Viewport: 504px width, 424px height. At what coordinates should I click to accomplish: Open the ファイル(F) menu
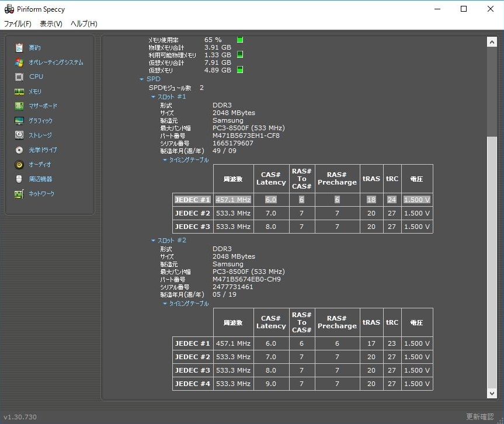click(18, 24)
